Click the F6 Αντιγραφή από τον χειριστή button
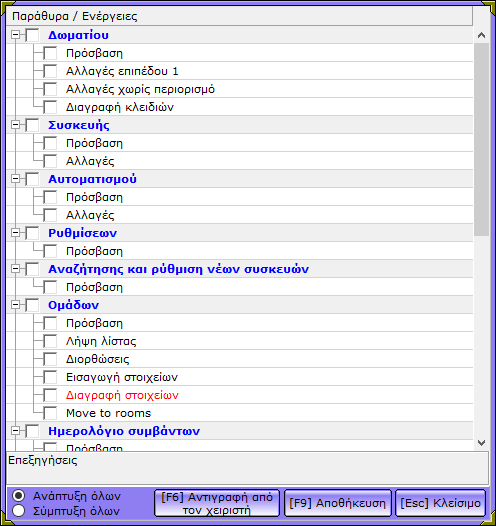 click(x=217, y=503)
